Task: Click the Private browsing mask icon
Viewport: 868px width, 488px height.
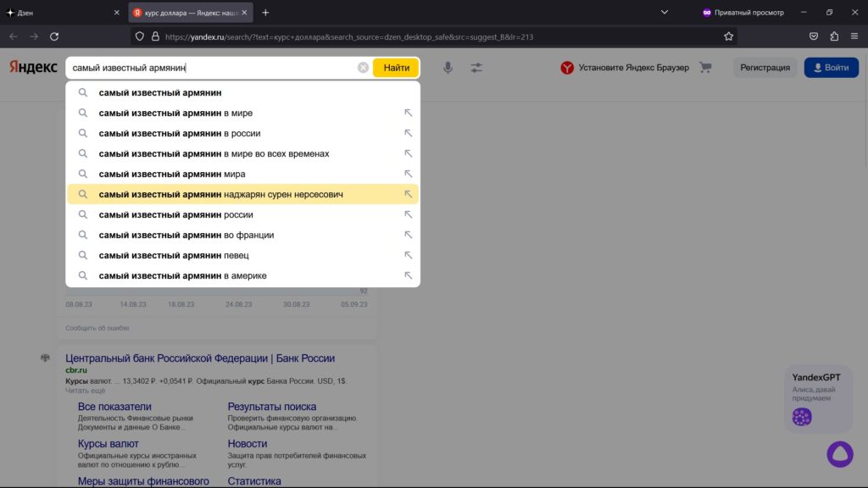Action: [x=706, y=12]
